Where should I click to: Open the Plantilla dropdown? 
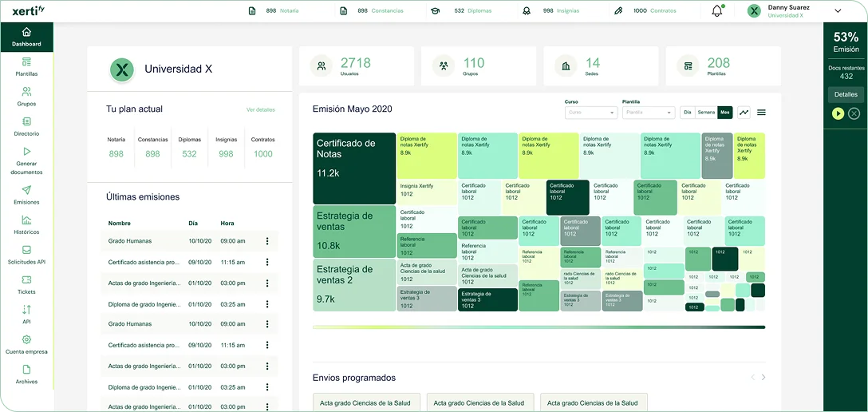649,113
